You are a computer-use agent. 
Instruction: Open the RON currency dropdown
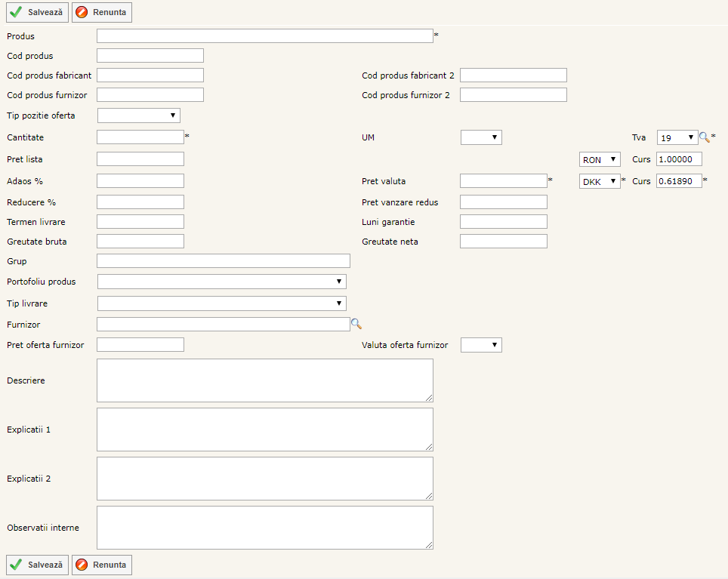[x=600, y=159]
